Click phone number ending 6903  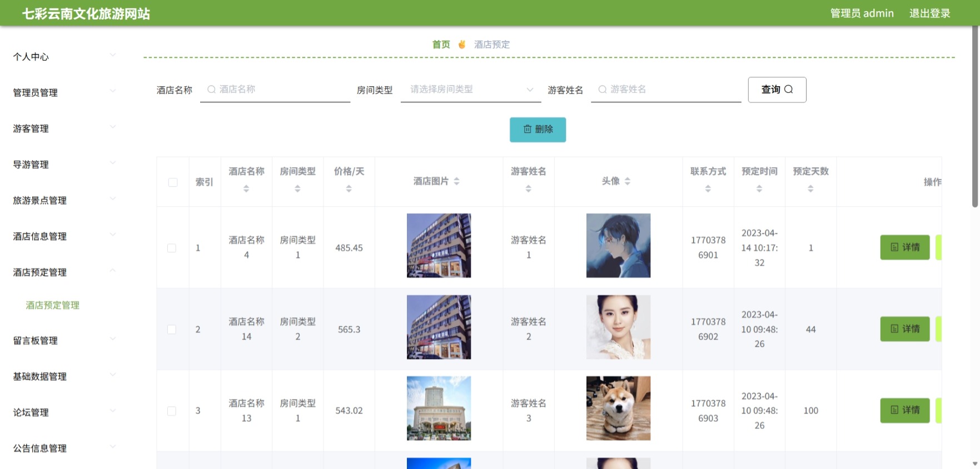click(708, 411)
